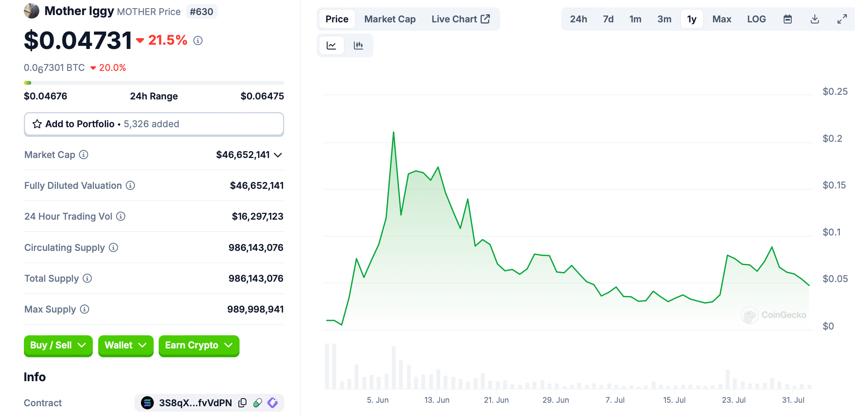Show Total Supply info icon

pos(87,278)
